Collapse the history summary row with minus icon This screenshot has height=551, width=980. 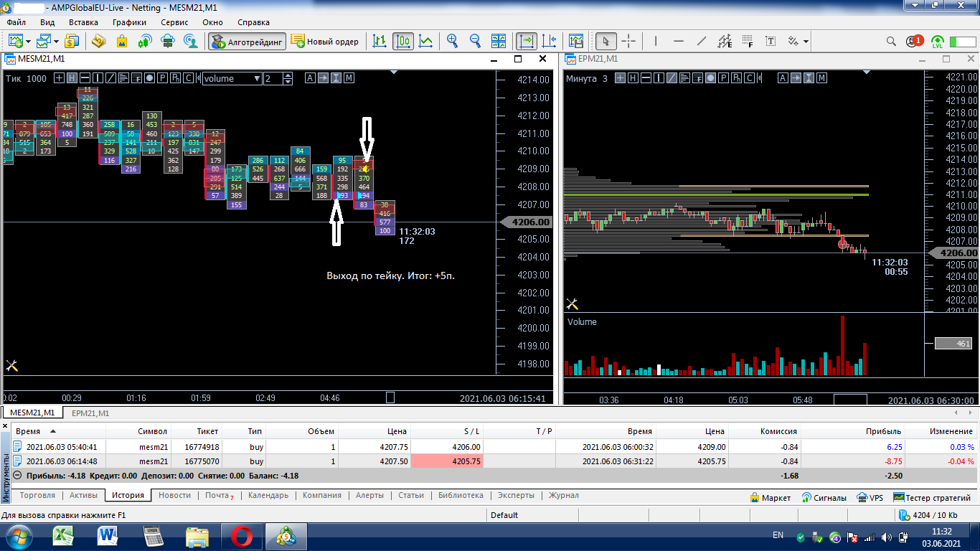pos(17,475)
